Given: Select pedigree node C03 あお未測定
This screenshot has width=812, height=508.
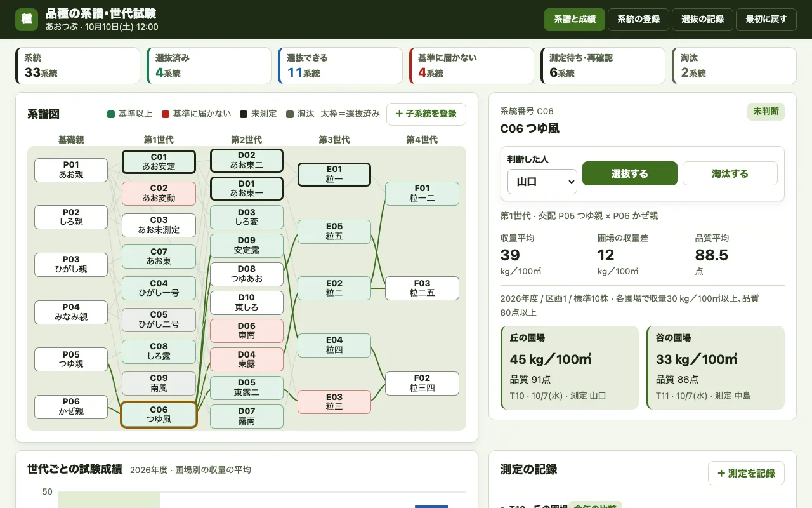Looking at the screenshot, I should pyautogui.click(x=159, y=225).
